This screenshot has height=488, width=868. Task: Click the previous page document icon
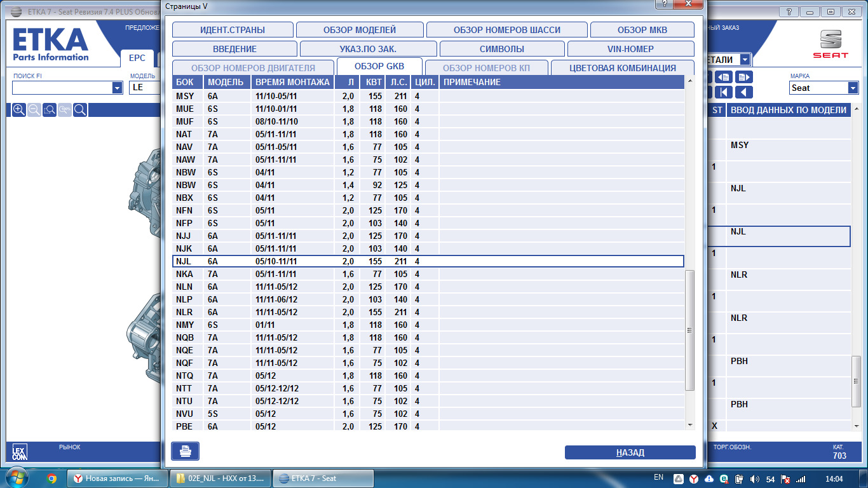pyautogui.click(x=724, y=77)
